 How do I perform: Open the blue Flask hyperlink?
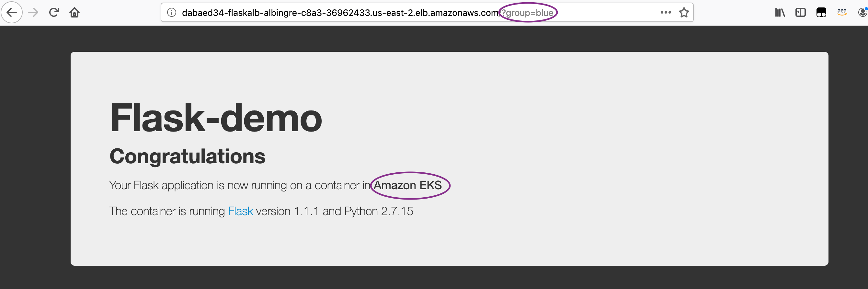point(240,211)
